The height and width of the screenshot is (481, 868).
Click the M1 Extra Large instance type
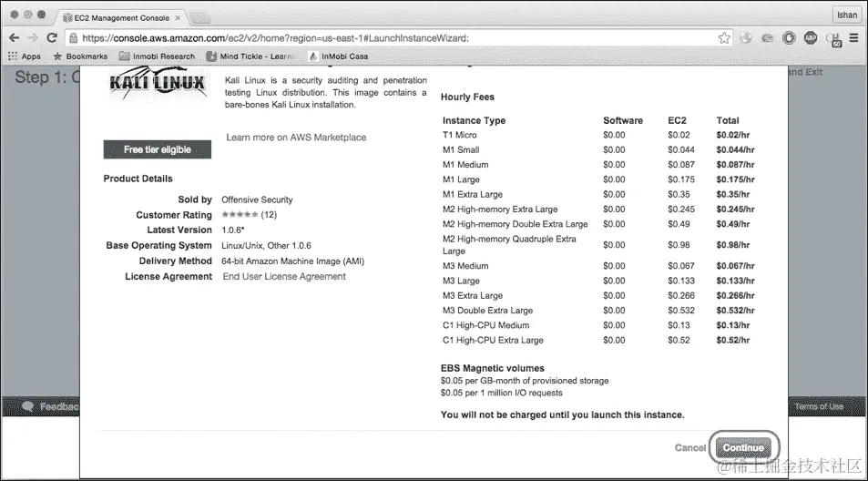pyautogui.click(x=472, y=194)
